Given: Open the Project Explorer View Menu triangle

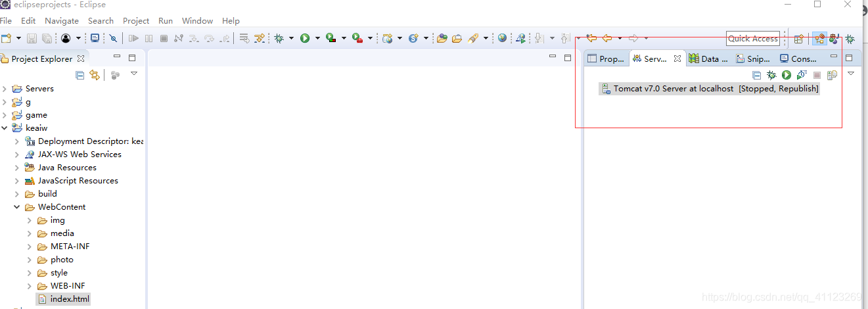Looking at the screenshot, I should pyautogui.click(x=134, y=74).
